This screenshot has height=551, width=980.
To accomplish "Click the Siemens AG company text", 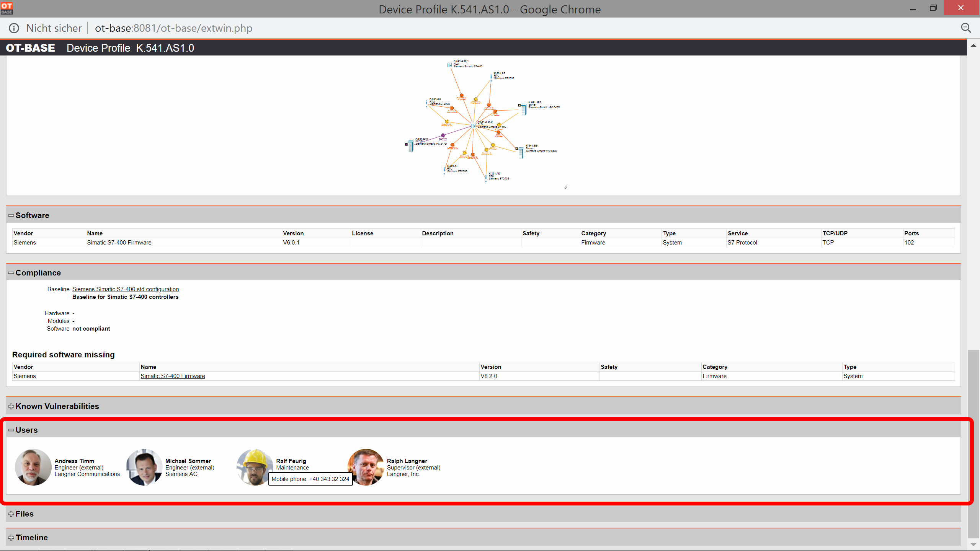I will (181, 474).
